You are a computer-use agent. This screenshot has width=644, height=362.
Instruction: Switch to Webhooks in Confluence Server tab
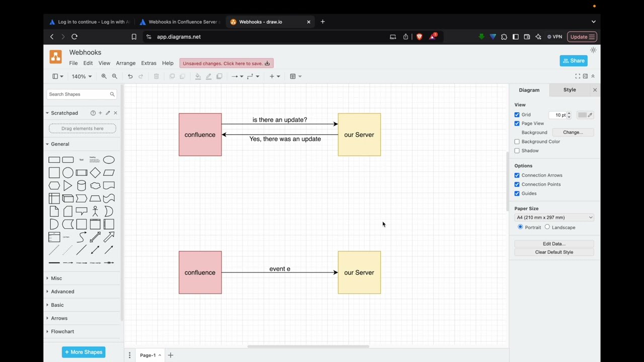[x=180, y=22]
